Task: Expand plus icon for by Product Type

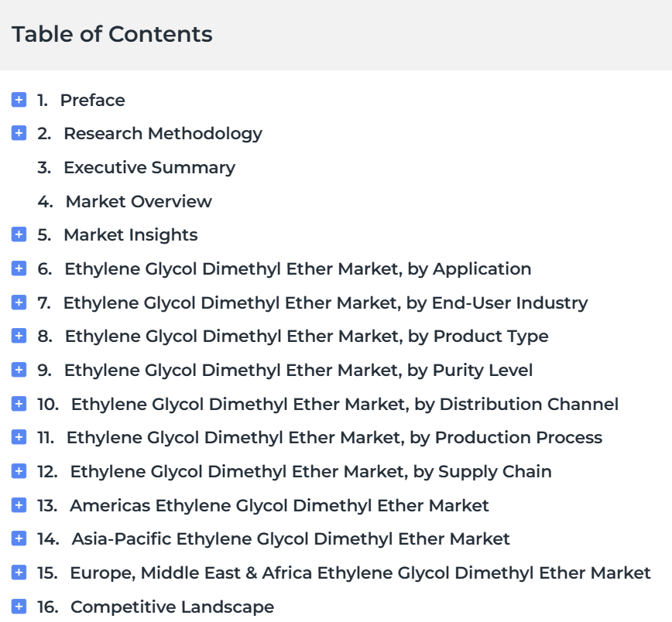Action: (x=19, y=336)
